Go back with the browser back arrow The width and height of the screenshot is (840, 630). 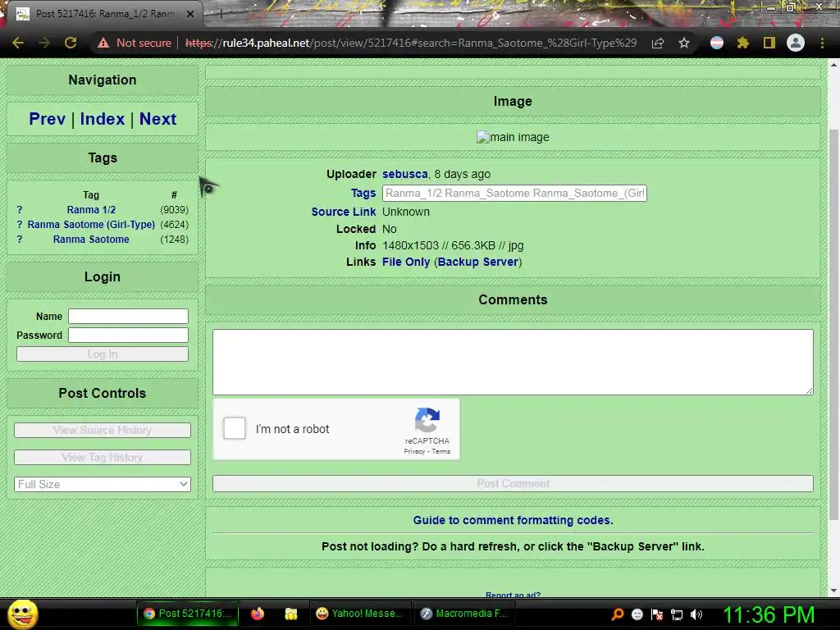click(18, 43)
